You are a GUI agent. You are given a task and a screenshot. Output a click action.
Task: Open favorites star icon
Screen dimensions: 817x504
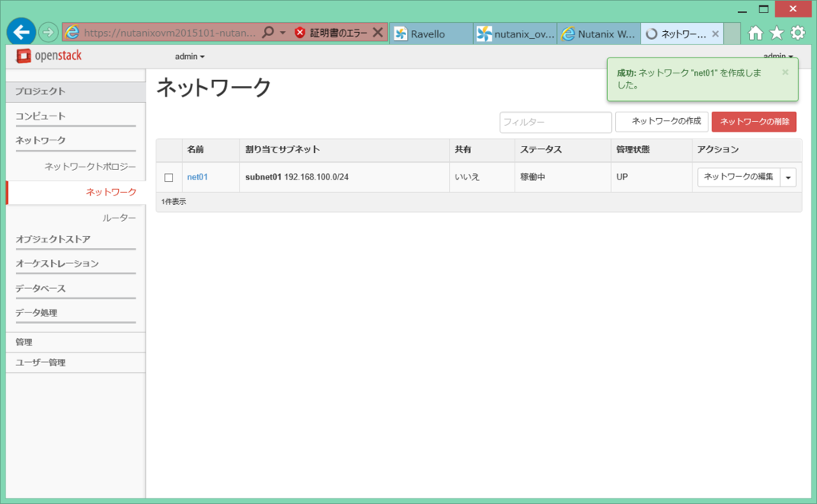(x=776, y=33)
